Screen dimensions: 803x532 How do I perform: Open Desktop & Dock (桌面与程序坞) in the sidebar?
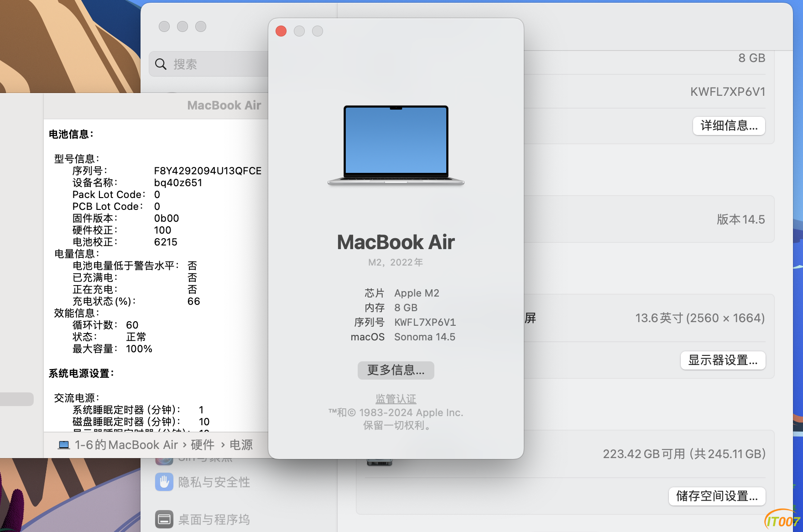click(x=203, y=519)
